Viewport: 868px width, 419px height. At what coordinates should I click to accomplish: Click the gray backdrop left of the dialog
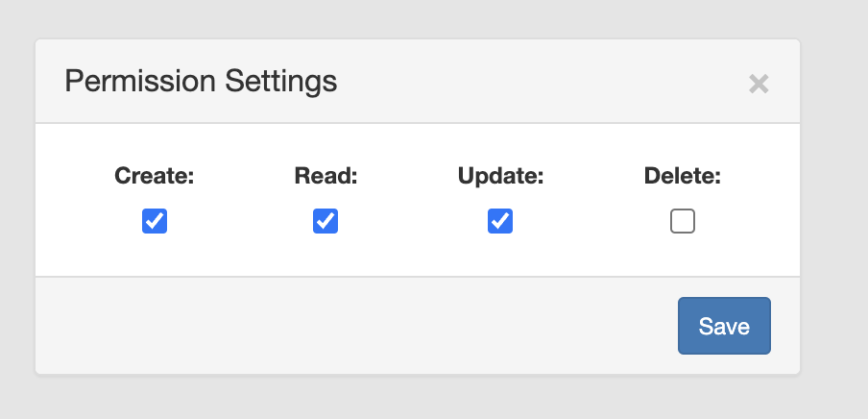[16, 207]
